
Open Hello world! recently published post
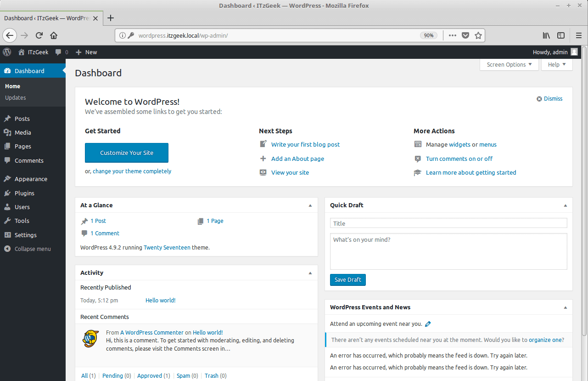[161, 301]
